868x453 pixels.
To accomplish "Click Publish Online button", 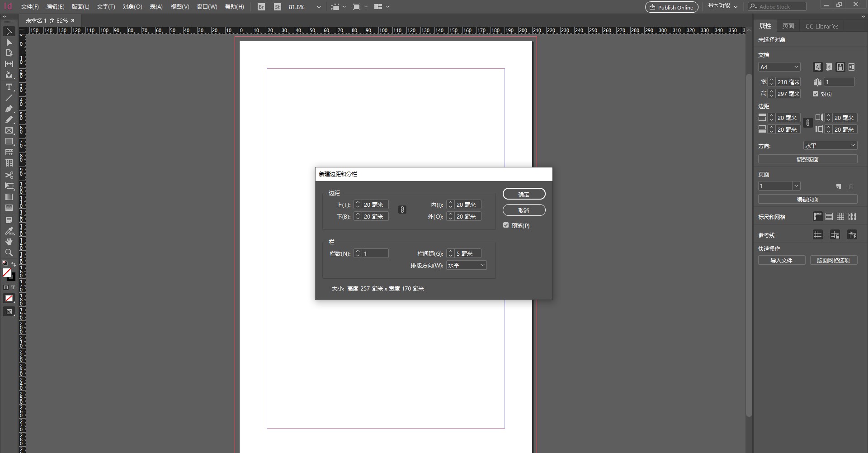I will pos(671,7).
